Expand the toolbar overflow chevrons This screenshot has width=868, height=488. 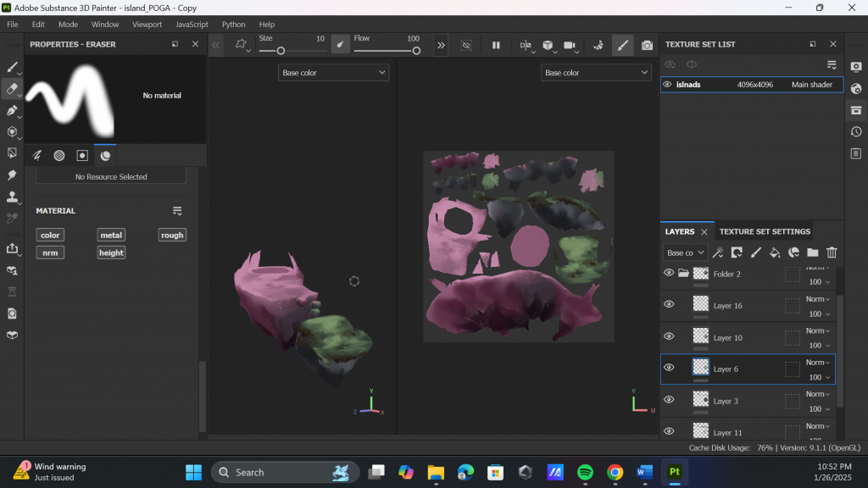(x=441, y=46)
